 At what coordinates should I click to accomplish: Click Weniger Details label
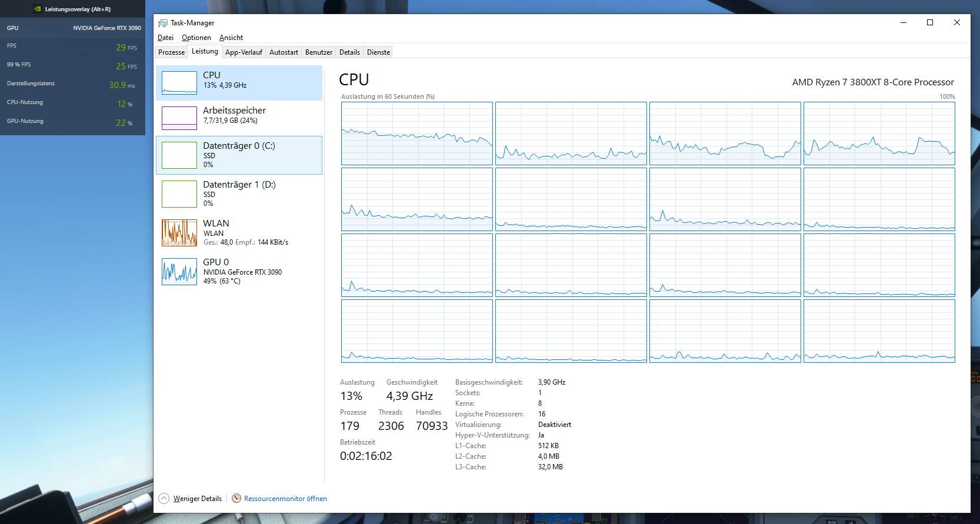click(198, 499)
